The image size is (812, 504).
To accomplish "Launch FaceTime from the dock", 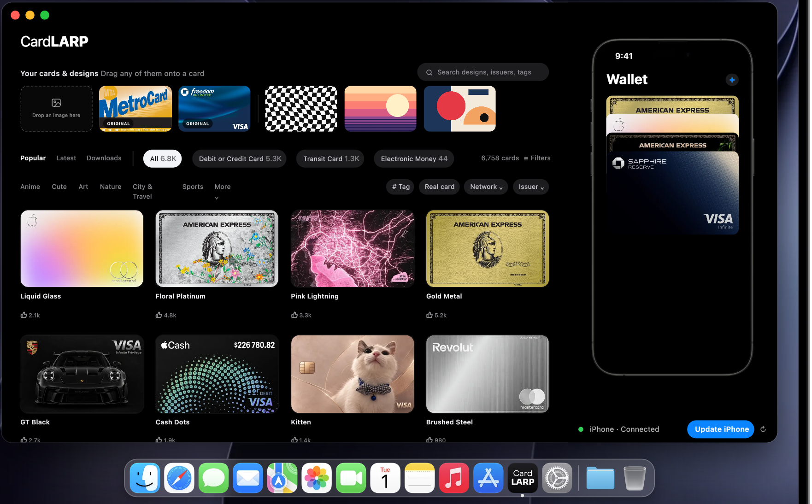I will click(351, 478).
